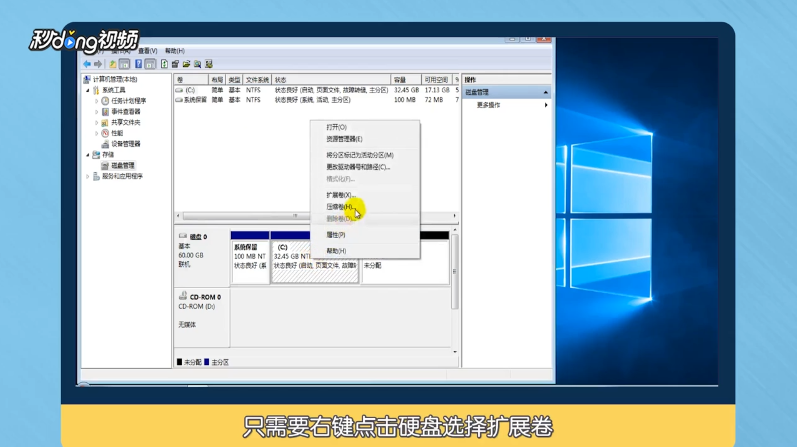
Task: Click the 设备管理器 icon
Action: click(105, 144)
